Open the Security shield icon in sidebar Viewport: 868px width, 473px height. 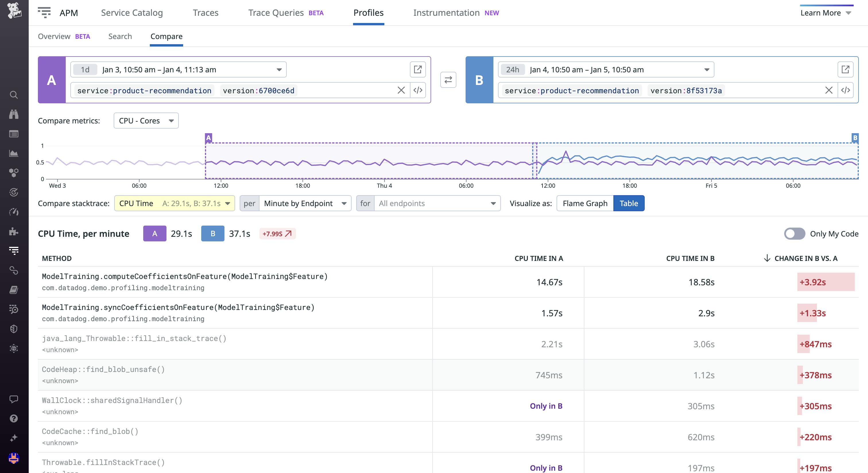coord(14,329)
